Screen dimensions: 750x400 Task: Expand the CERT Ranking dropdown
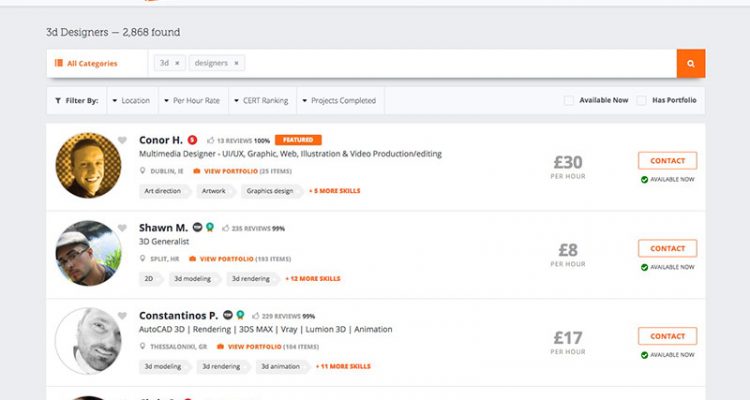tap(261, 100)
